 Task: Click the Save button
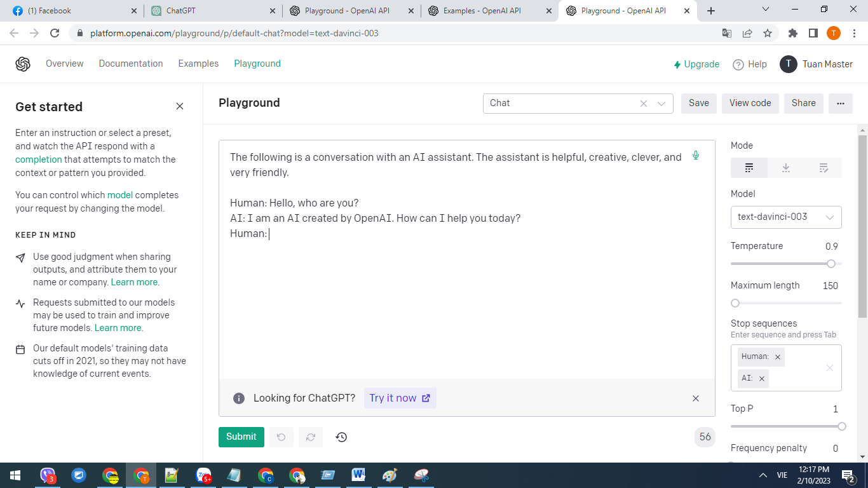tap(699, 104)
